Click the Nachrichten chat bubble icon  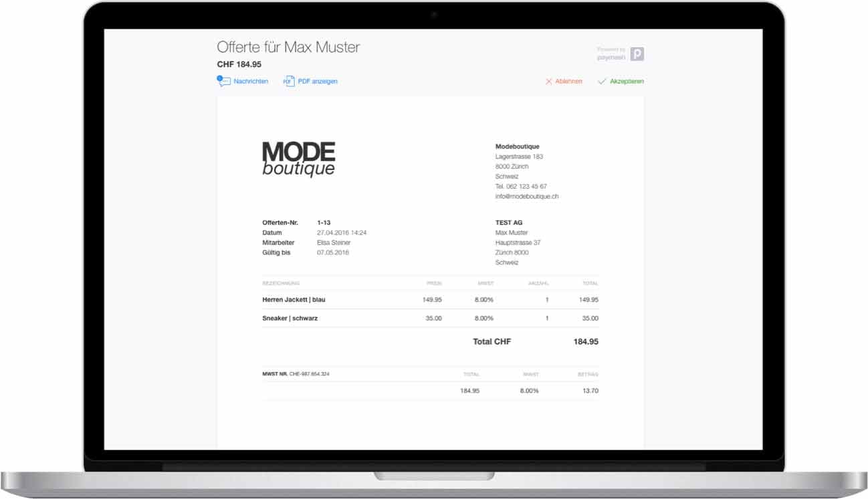click(223, 81)
